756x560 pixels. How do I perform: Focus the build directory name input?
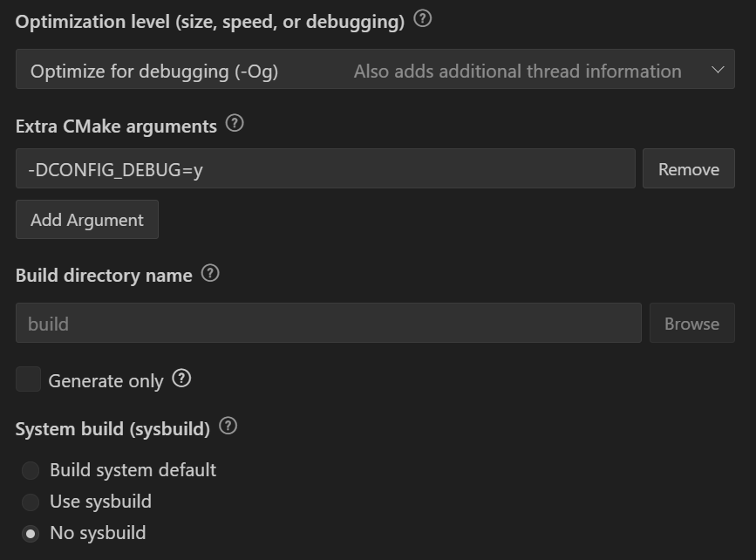[x=328, y=324]
